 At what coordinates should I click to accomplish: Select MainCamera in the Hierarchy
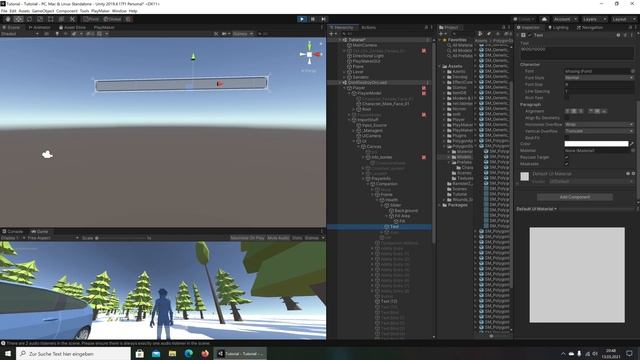(364, 45)
